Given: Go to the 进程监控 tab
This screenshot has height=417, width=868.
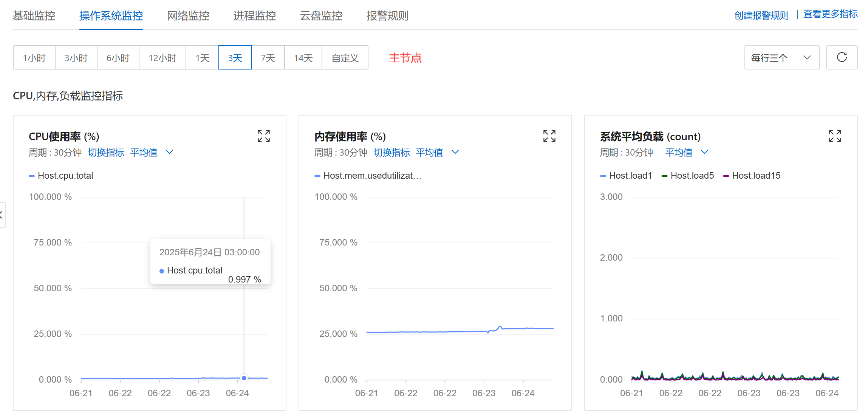Looking at the screenshot, I should [x=255, y=15].
